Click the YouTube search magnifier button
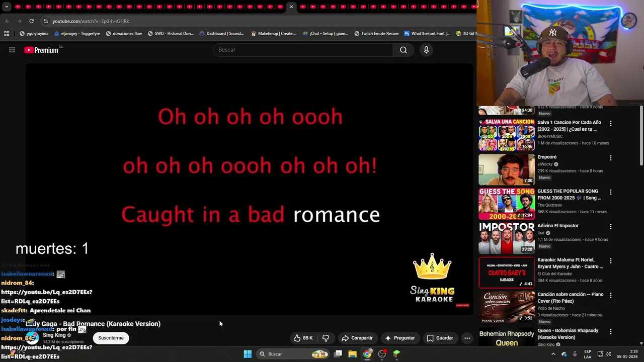The image size is (644, 362). click(x=404, y=50)
